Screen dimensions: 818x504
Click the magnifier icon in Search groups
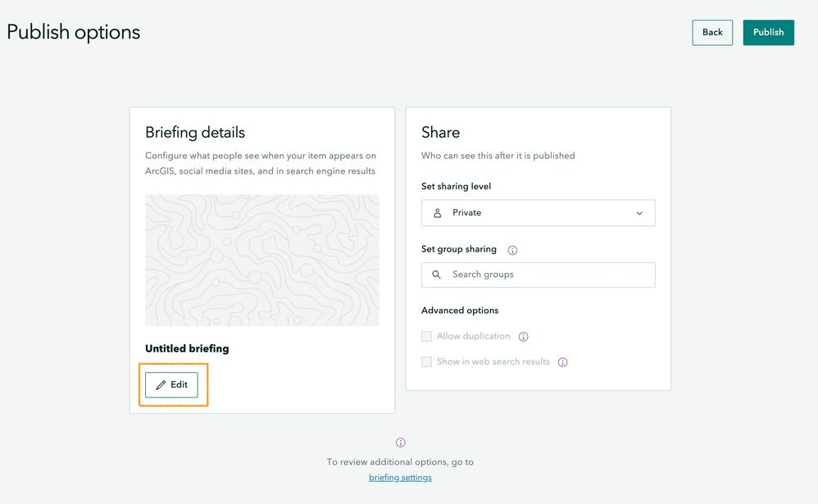point(437,275)
